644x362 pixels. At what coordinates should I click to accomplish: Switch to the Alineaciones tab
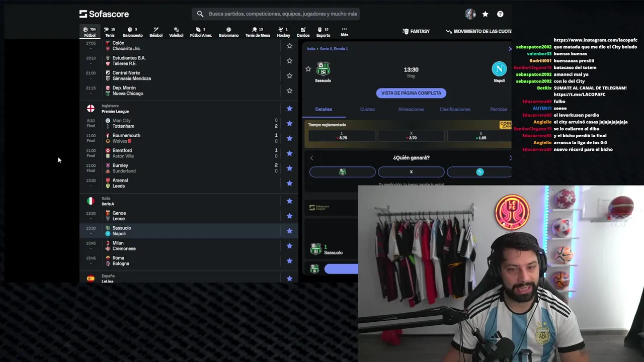pos(411,109)
